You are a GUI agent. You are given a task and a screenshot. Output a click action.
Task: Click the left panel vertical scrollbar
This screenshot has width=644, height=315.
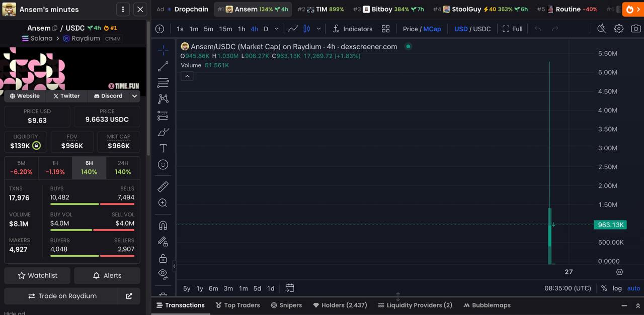(148, 88)
